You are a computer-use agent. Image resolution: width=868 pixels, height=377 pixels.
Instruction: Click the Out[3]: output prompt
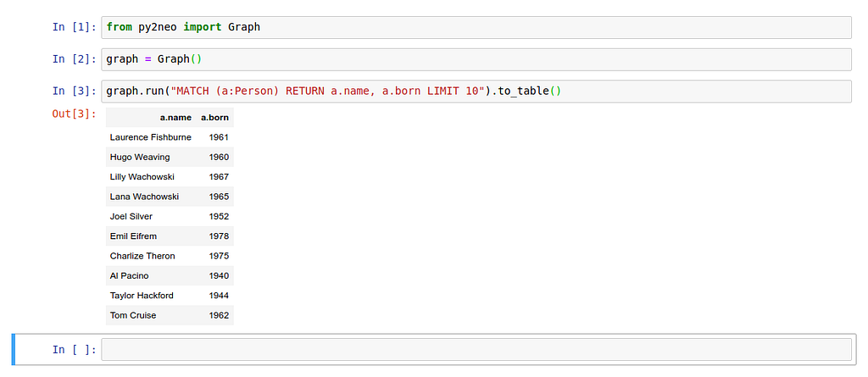pyautogui.click(x=75, y=114)
